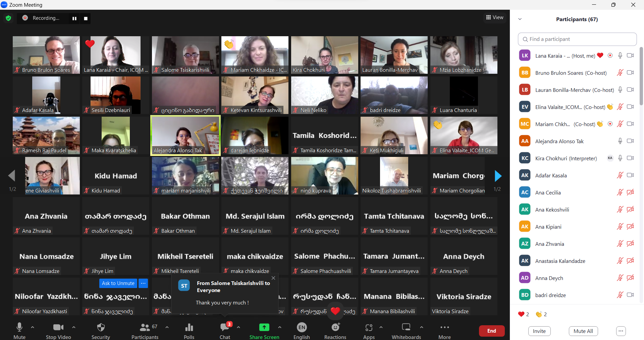
Task: Open the Chat panel with unread messages
Action: click(225, 328)
